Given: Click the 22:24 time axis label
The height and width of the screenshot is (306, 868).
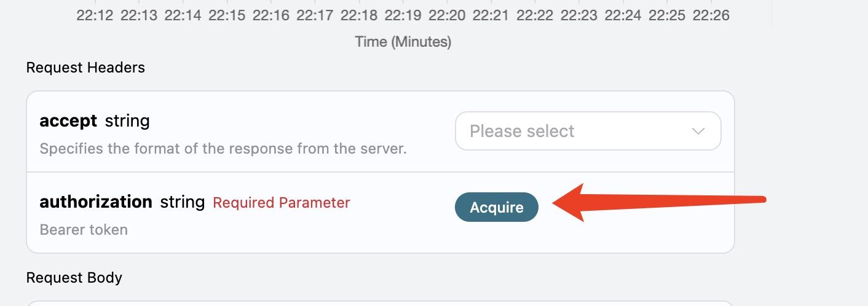Looking at the screenshot, I should pyautogui.click(x=623, y=15).
